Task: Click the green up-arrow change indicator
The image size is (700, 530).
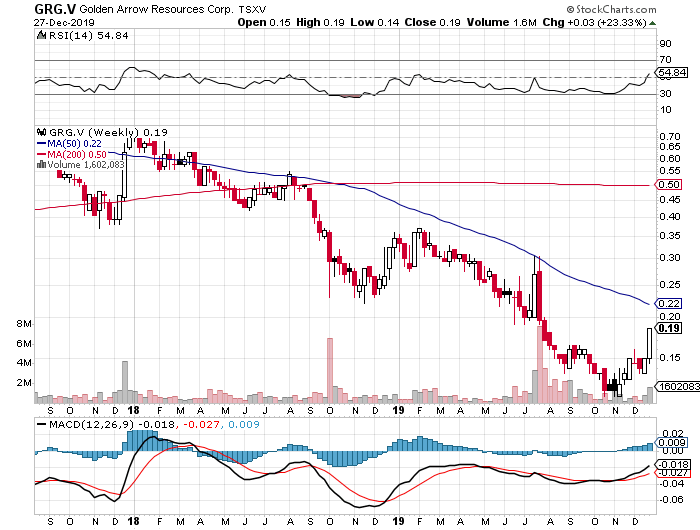Action: tap(652, 23)
